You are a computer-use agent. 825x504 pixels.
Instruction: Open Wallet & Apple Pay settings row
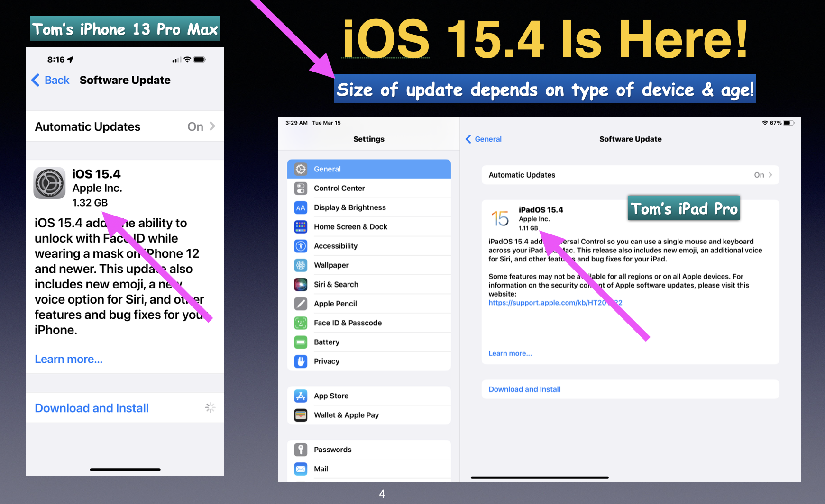369,415
